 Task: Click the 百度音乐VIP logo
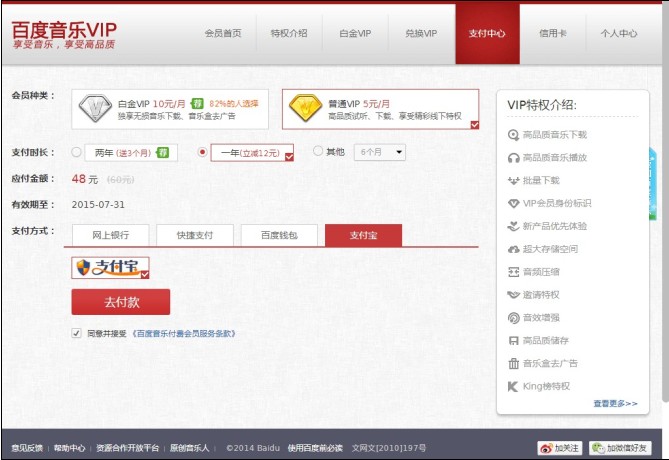point(64,34)
